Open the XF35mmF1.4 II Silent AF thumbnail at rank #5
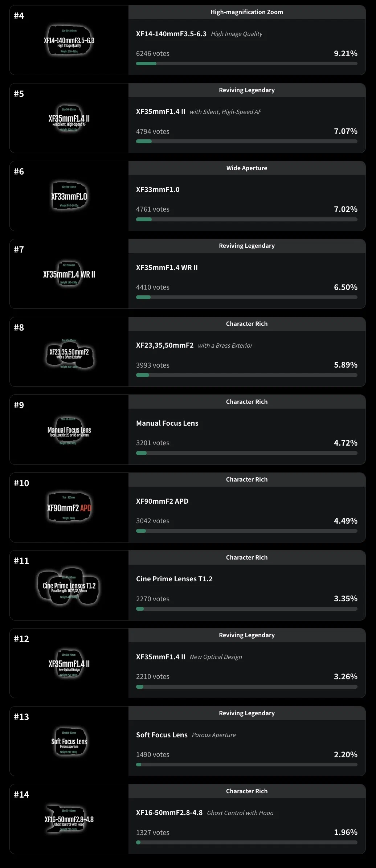The height and width of the screenshot is (868, 376). point(69,118)
